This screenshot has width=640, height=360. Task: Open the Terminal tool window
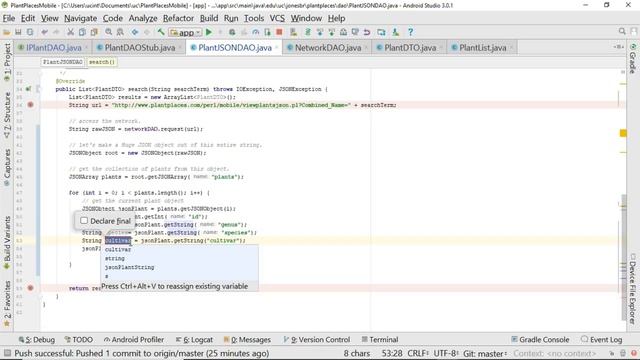380,340
